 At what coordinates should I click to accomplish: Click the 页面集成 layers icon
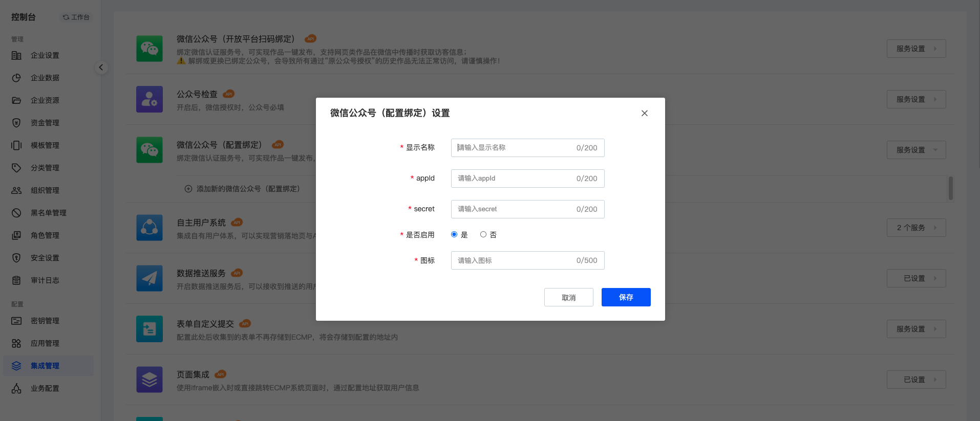click(149, 380)
